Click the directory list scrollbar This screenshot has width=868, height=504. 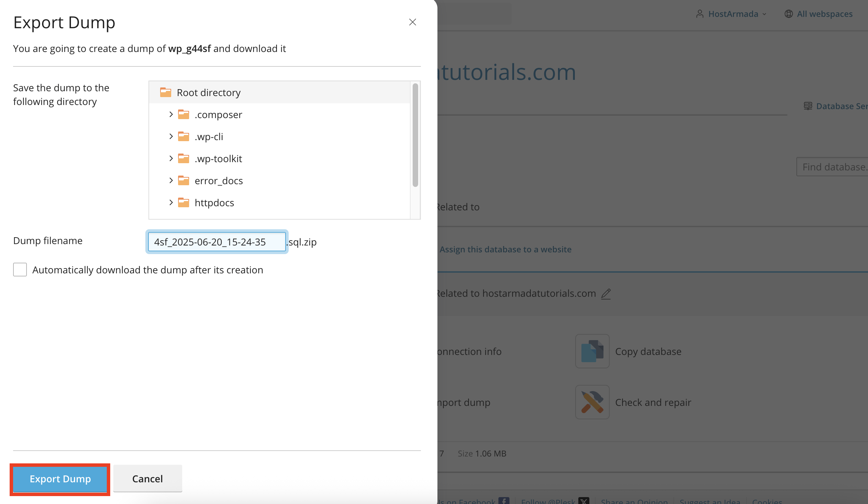415,134
